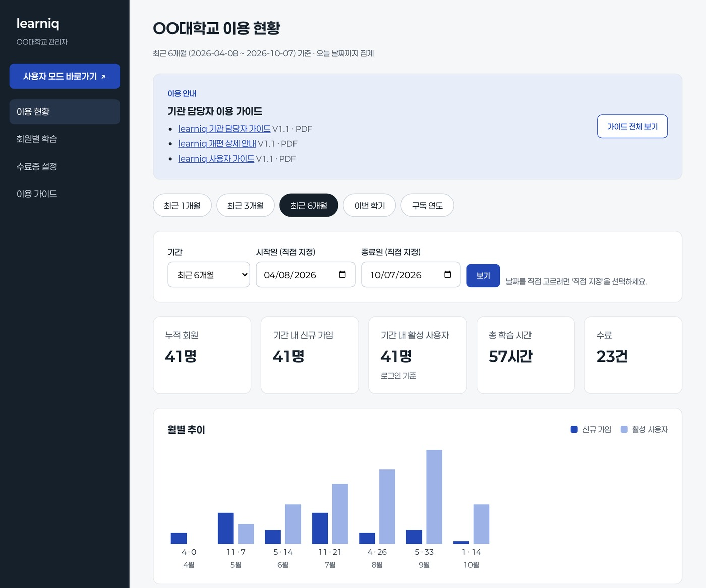Click the 활성 사용자 legend color swatch
This screenshot has width=706, height=588.
click(x=624, y=429)
